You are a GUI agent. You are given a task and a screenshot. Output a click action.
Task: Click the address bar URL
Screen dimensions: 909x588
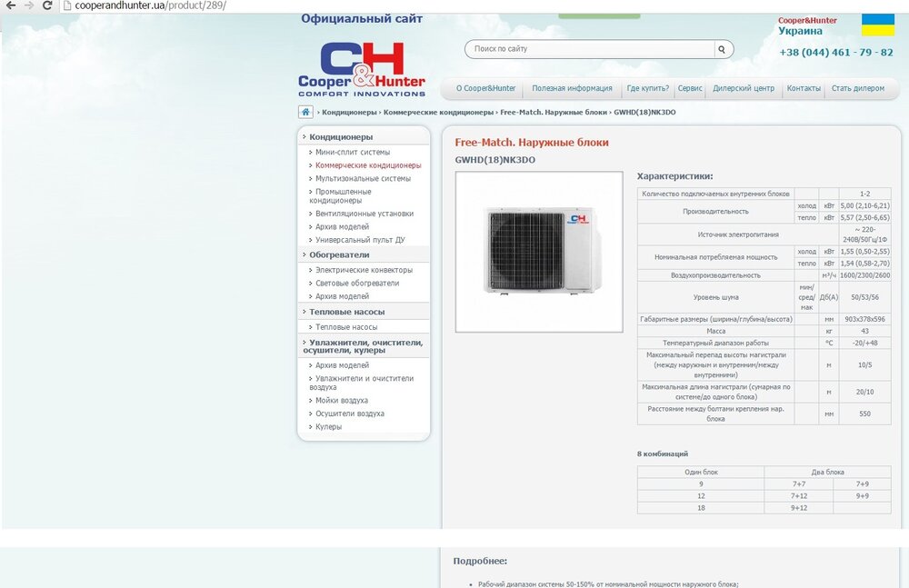point(151,5)
